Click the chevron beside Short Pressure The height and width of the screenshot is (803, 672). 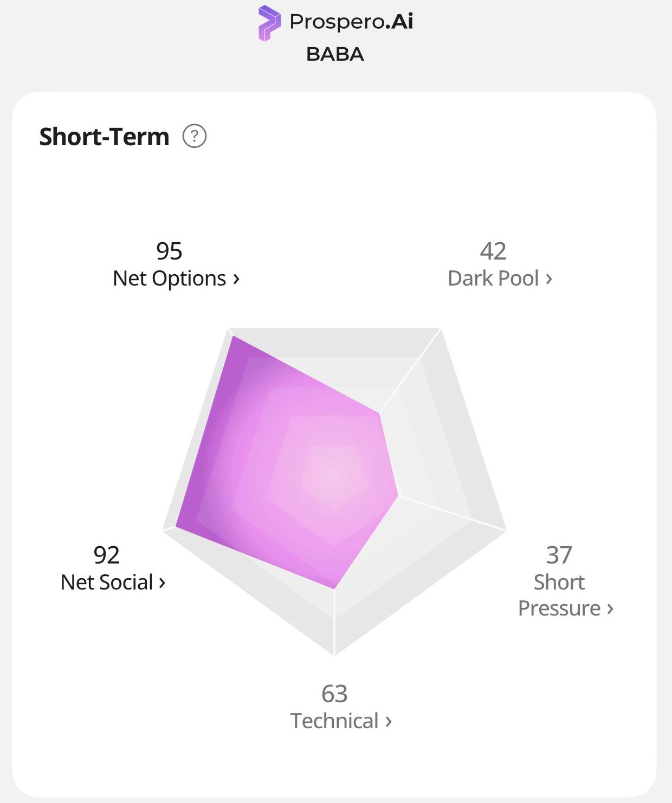click(610, 609)
